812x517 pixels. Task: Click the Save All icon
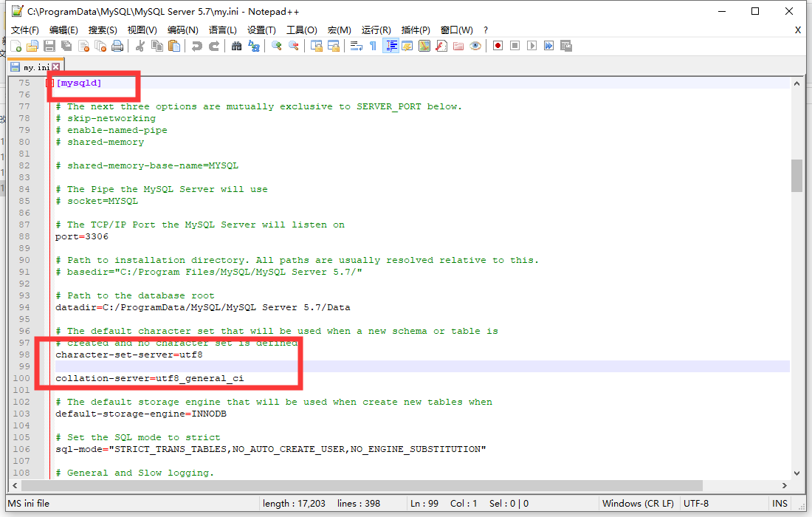(66, 46)
